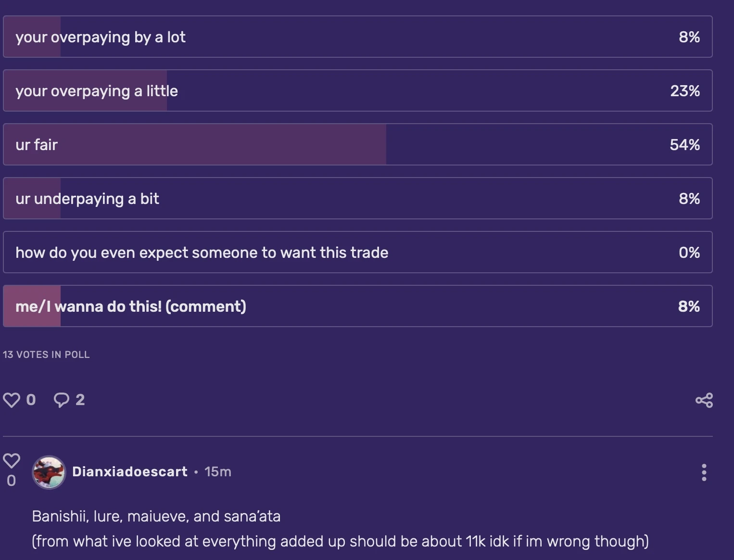Click the post's comment count number
Image resolution: width=734 pixels, height=560 pixels.
point(80,400)
